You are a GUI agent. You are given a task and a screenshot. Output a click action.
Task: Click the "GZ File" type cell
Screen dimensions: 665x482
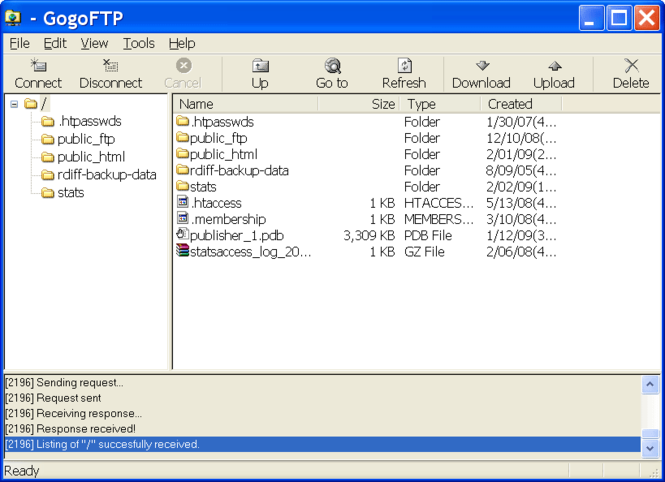(x=424, y=252)
